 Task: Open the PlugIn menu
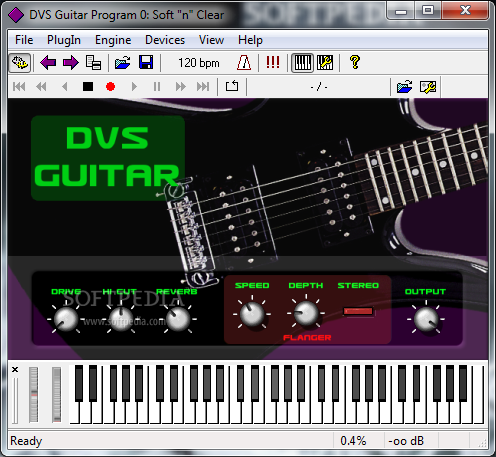[x=64, y=40]
